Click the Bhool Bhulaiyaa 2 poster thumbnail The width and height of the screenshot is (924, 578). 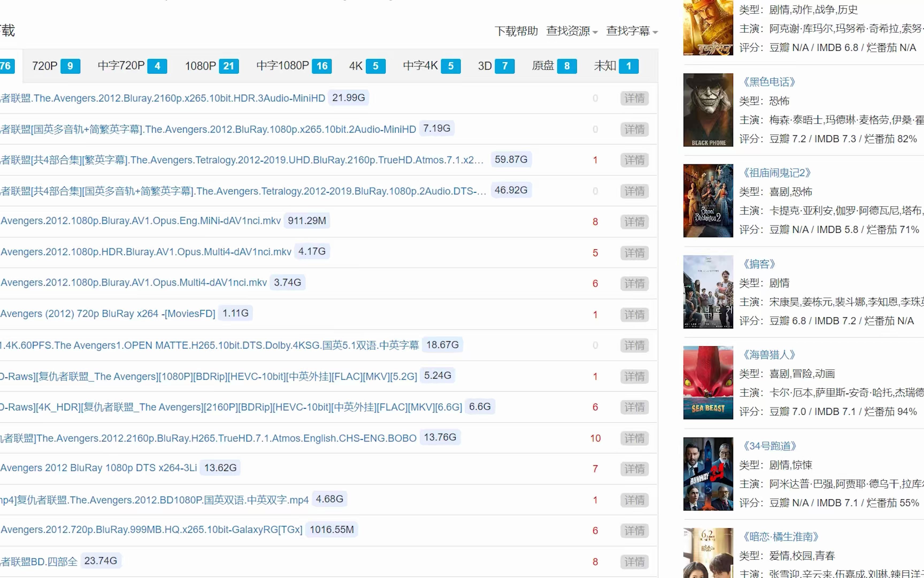pos(708,201)
